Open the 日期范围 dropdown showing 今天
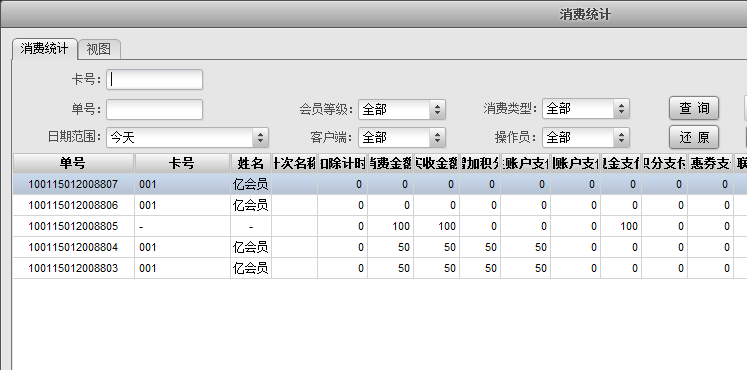 click(x=188, y=138)
